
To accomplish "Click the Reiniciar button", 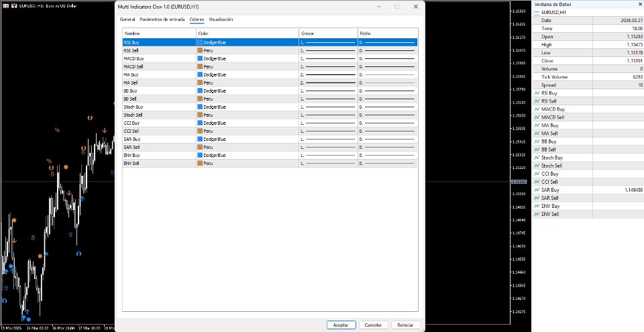I will 405,325.
